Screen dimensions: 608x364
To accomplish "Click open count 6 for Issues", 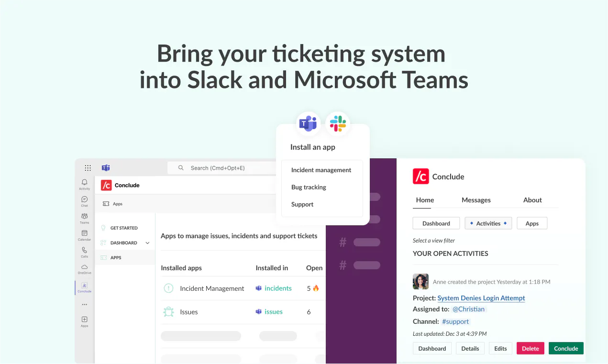I will 309,312.
